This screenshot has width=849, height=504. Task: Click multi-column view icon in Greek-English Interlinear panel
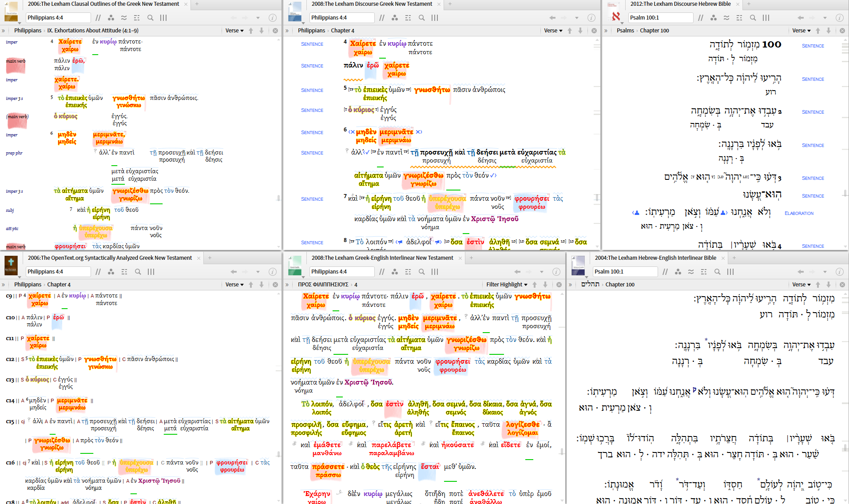coord(435,272)
